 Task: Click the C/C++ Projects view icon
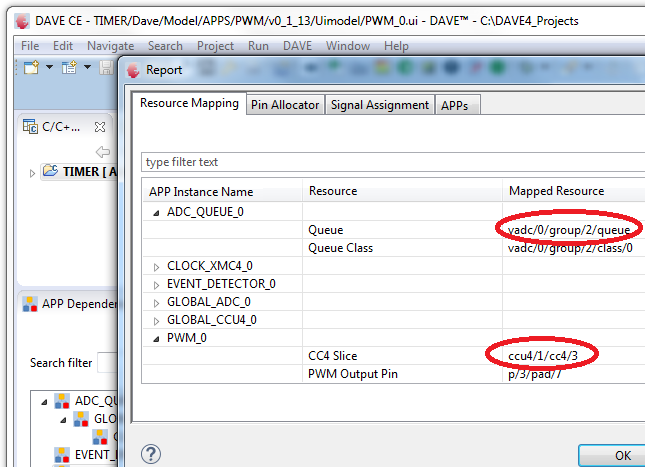click(30, 126)
